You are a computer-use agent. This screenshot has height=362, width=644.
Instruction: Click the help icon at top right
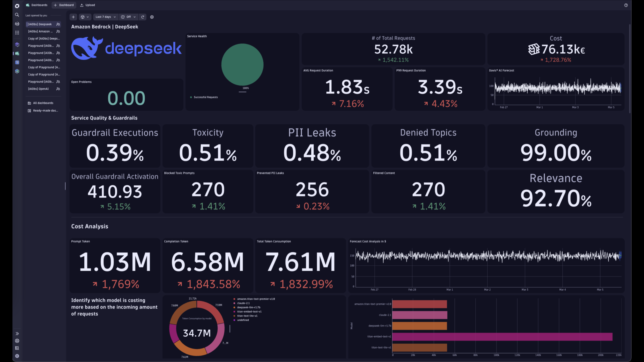click(626, 5)
